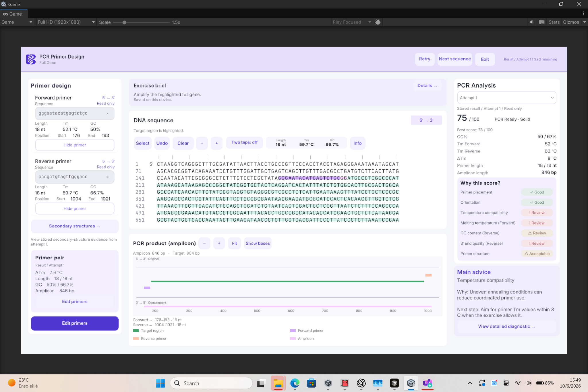
Task: Open ChatGPT app from the taskbar
Action: [x=361, y=383]
